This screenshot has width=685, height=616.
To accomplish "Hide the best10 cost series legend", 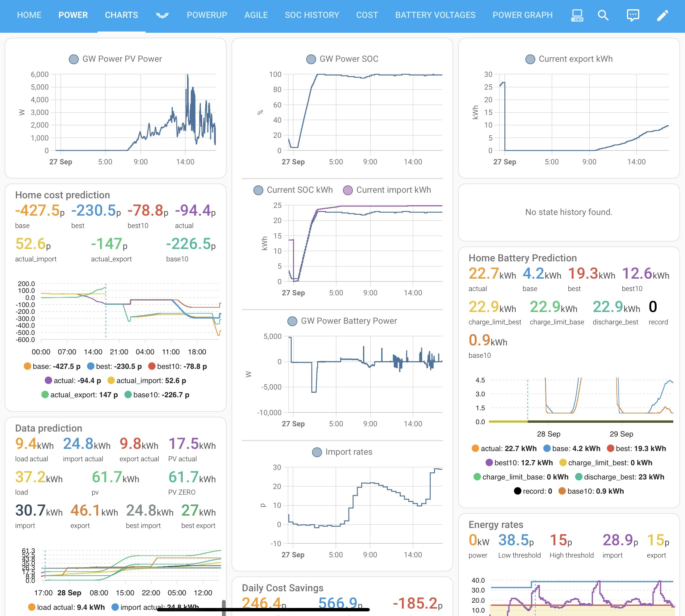I will tap(178, 366).
